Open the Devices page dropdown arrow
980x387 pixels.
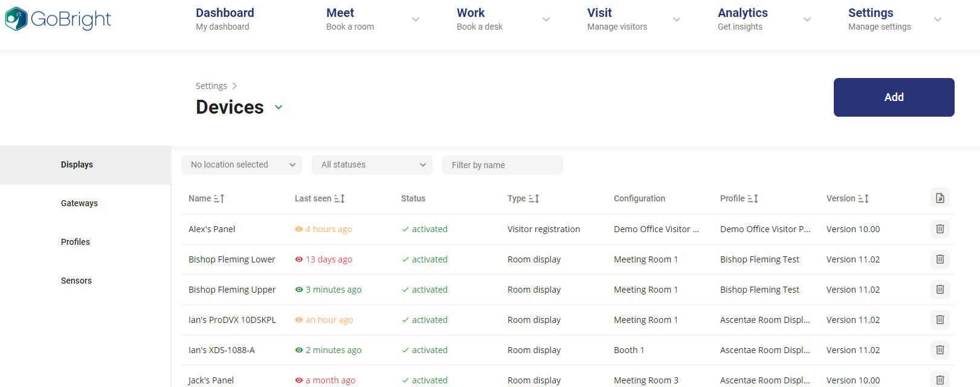279,107
